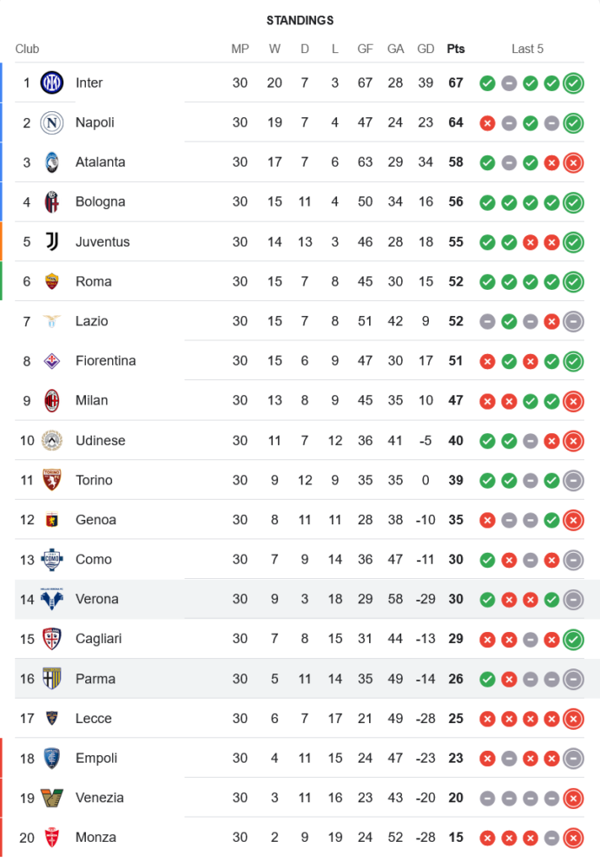Click the Milan club crest icon
Viewport: 600px width, 868px height.
(52, 400)
